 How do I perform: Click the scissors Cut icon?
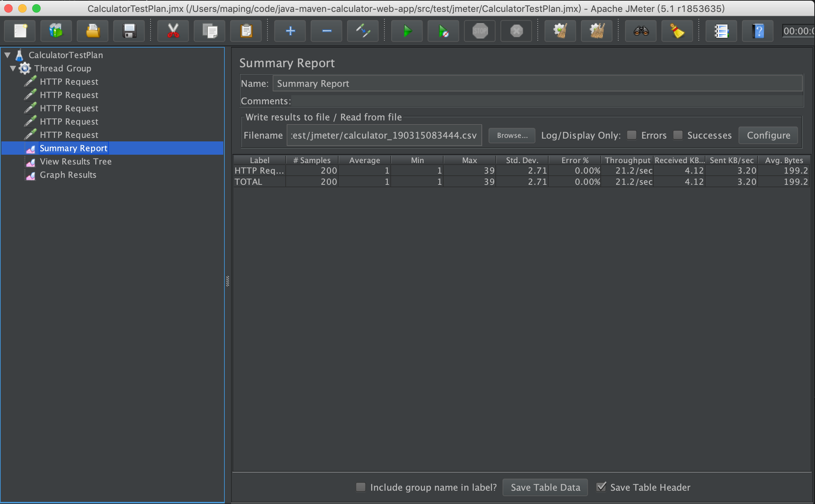pyautogui.click(x=173, y=31)
